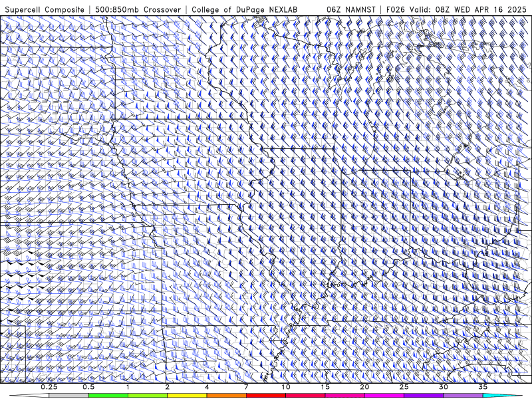Click the 'Supercell Composite' title text
Viewport: 532px width, 399px height.
point(45,9)
